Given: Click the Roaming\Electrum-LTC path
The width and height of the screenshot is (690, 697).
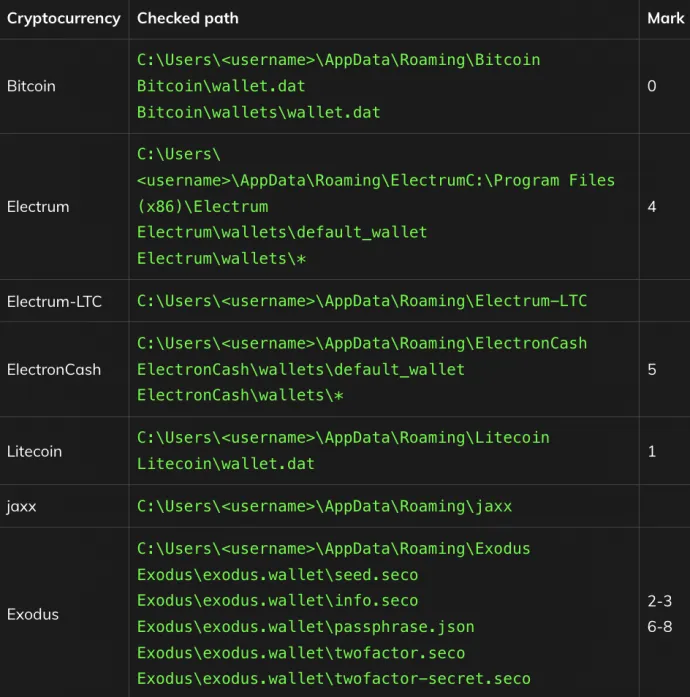Looking at the screenshot, I should pos(362,301).
